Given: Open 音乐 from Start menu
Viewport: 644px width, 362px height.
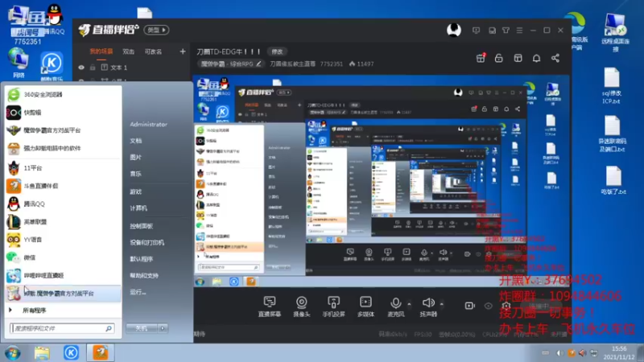Looking at the screenshot, I should tap(136, 174).
